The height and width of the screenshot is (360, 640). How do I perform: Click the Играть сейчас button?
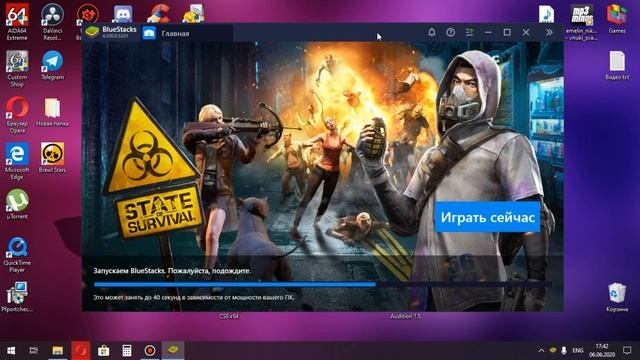(x=487, y=217)
